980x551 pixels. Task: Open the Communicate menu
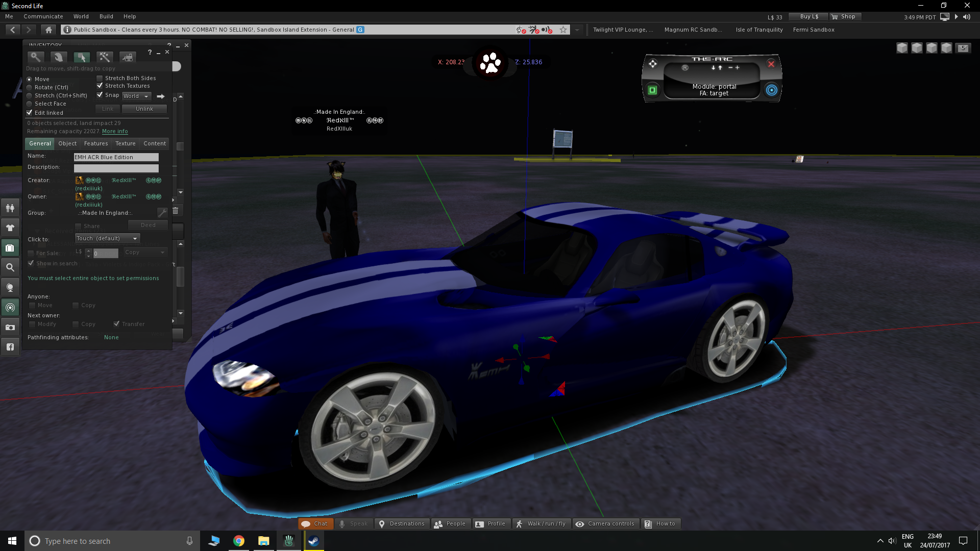click(43, 16)
